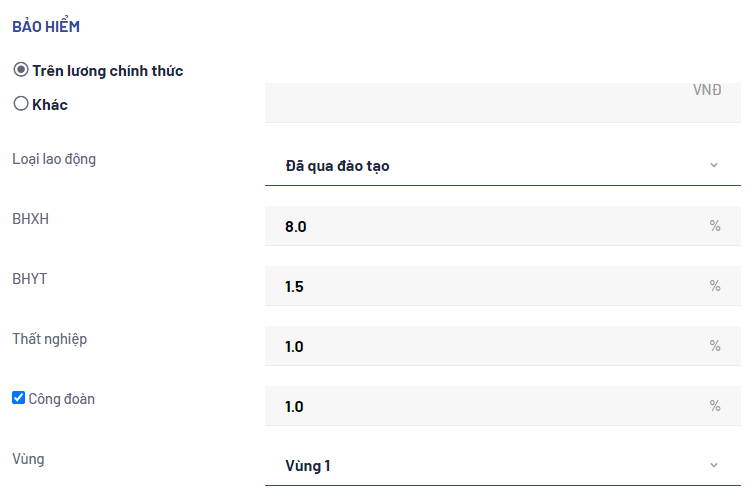
Task: Open the Đã qua đào tạo dropdown
Action: 490,166
